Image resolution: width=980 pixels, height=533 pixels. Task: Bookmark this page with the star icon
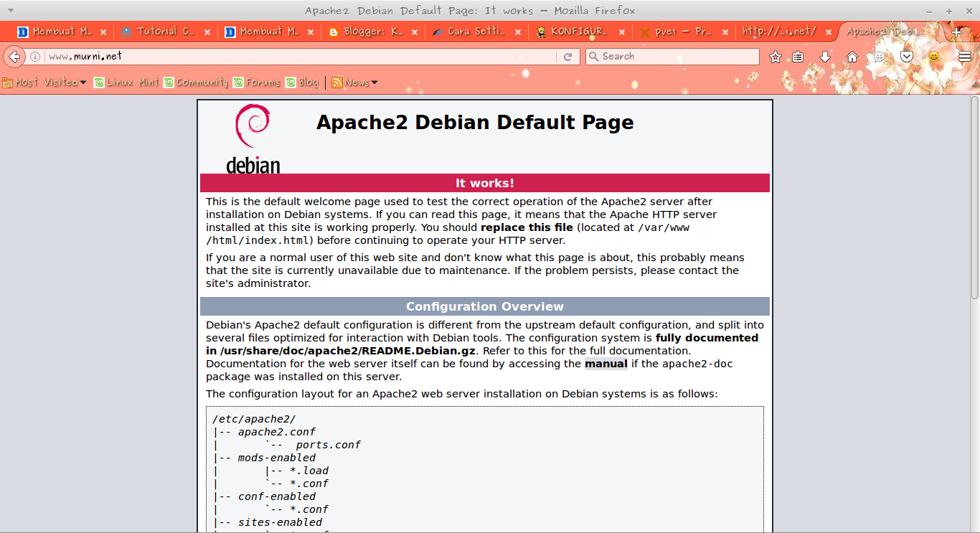776,57
